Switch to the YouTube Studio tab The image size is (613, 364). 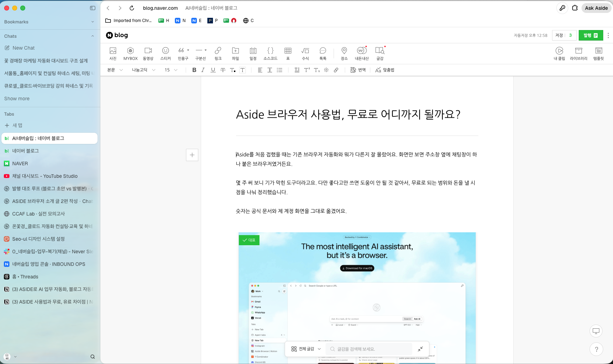(49, 176)
